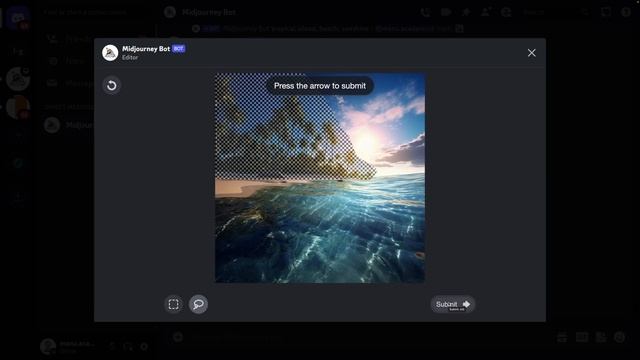Open the Explore servers compass icon

point(18,163)
